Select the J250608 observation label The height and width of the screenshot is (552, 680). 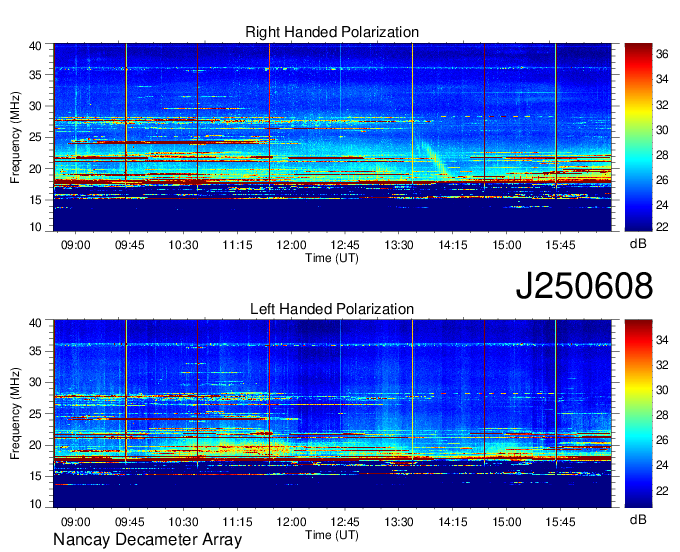point(584,286)
